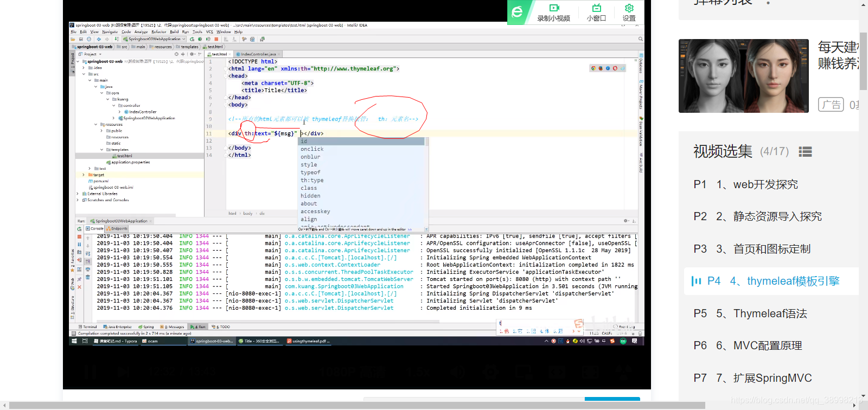Choose 'onclick' from the completion popup
868x410 pixels.
point(312,149)
